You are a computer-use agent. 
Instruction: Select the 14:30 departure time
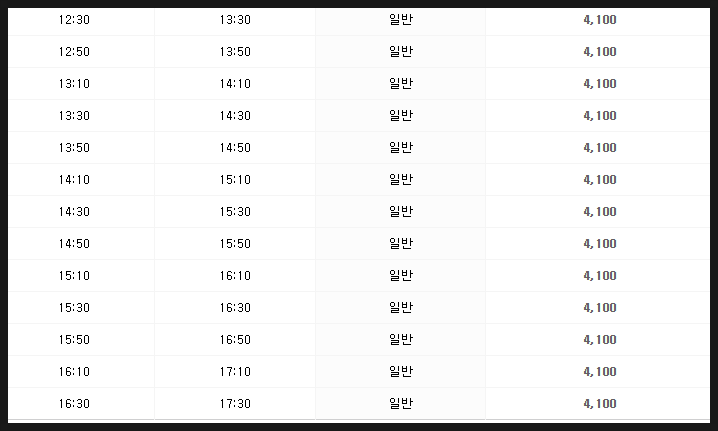click(x=74, y=212)
